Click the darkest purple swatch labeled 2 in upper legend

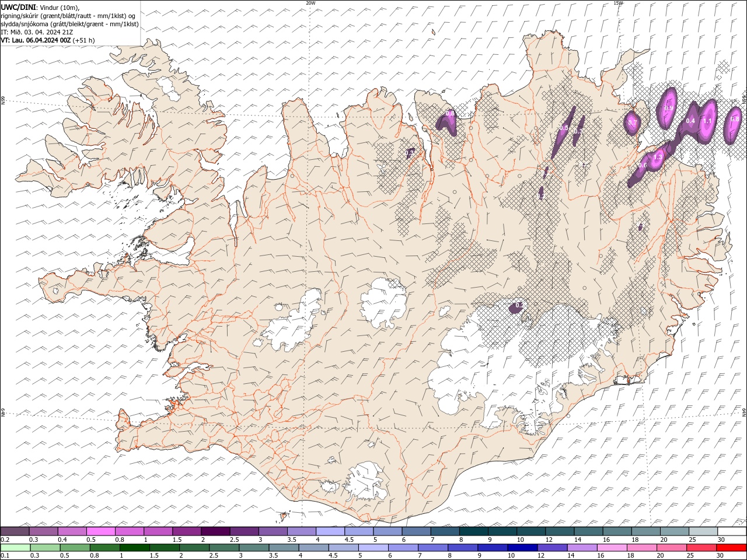coord(215,531)
